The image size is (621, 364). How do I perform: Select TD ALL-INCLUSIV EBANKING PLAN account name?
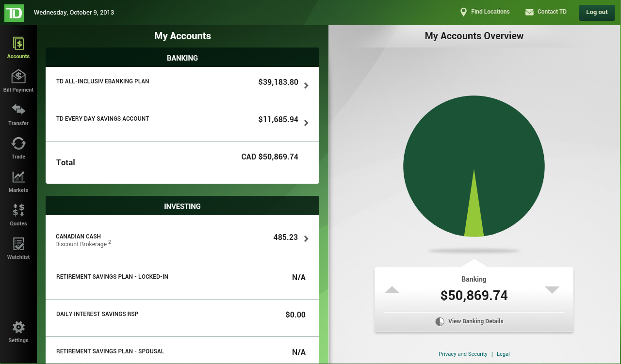coord(103,81)
